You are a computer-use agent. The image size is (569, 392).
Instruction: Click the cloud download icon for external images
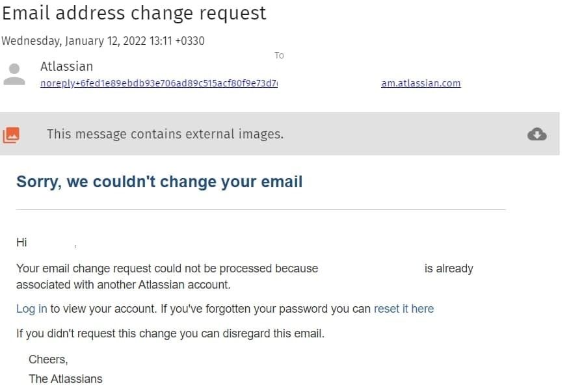click(x=536, y=134)
